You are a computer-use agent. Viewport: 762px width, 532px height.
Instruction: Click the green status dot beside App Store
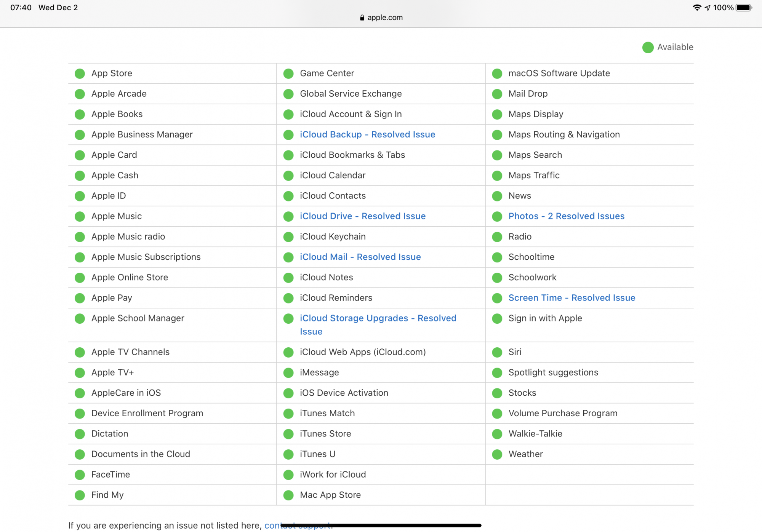[x=80, y=73]
